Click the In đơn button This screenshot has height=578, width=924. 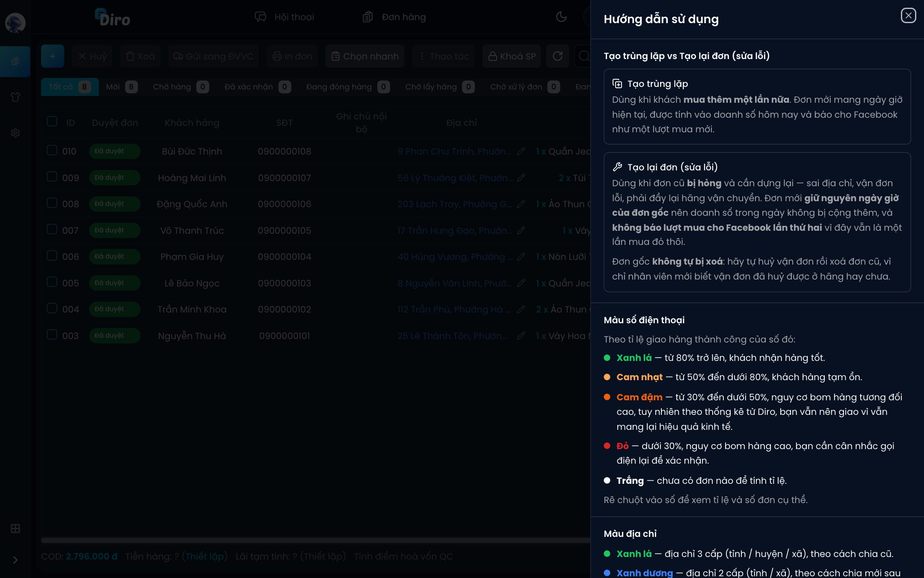pos(292,56)
